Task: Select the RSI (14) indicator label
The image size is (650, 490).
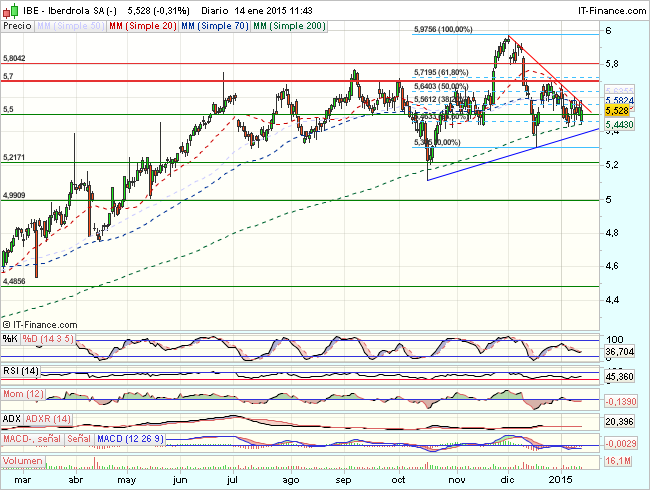Action: (20, 373)
